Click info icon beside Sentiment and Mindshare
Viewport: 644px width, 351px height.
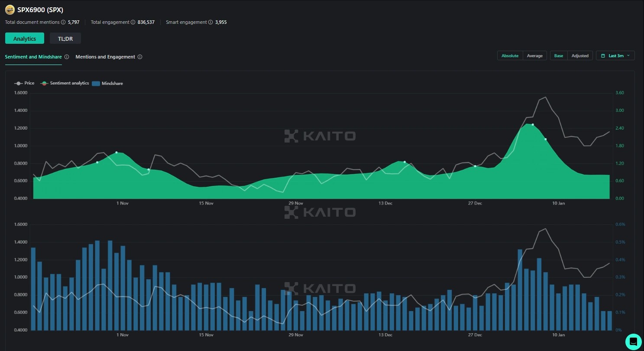pos(67,57)
